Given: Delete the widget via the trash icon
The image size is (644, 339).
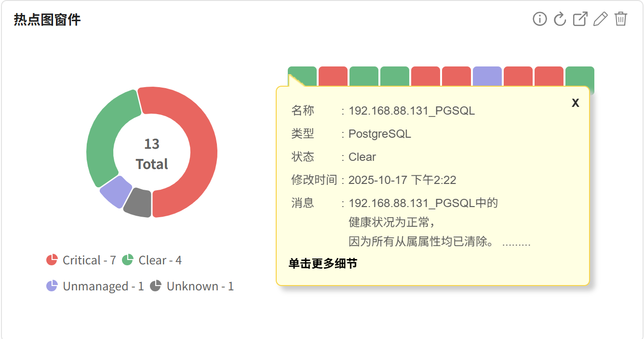Looking at the screenshot, I should click(x=620, y=19).
